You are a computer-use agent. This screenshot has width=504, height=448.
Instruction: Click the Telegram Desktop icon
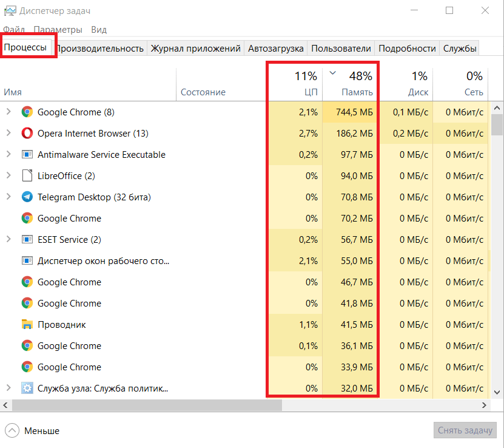(27, 197)
